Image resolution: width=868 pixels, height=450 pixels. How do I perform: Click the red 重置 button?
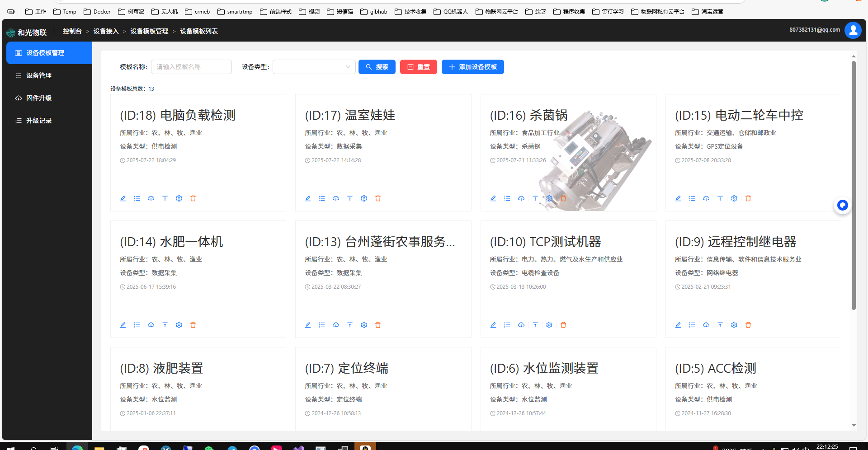click(419, 67)
